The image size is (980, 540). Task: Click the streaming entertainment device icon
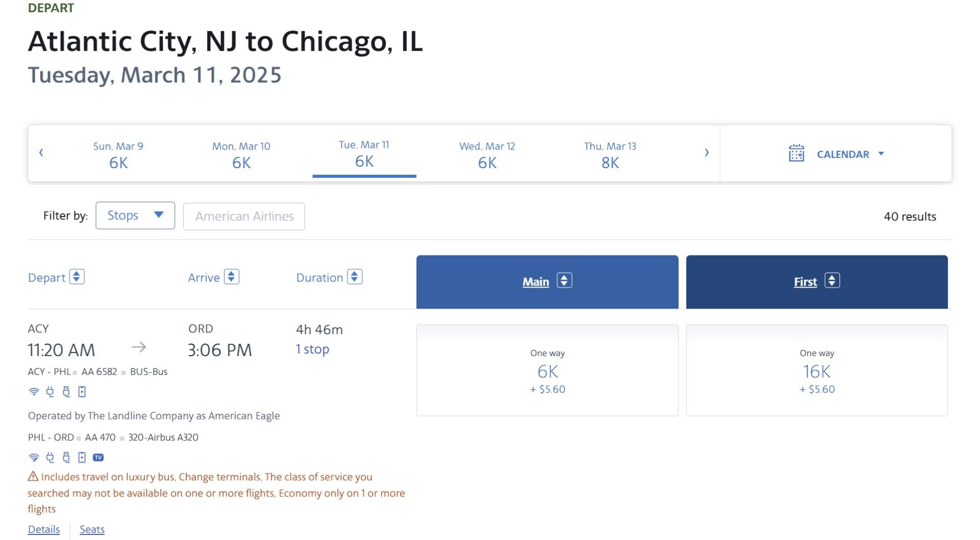pyautogui.click(x=81, y=391)
